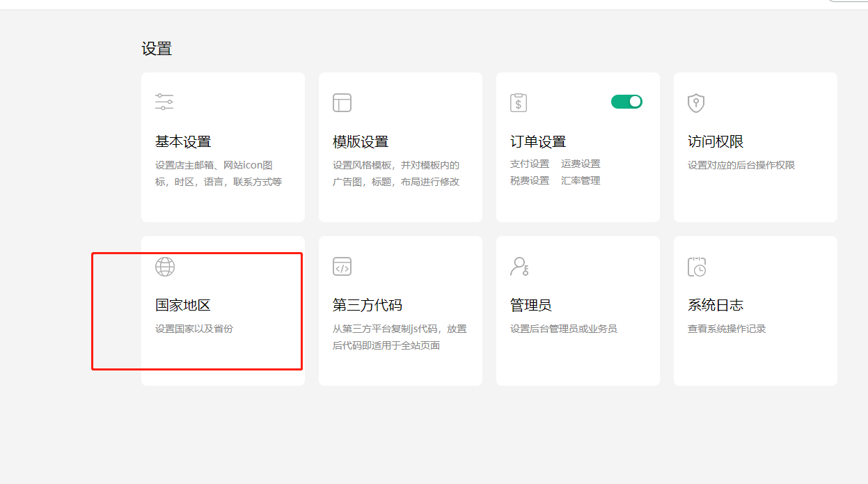
Task: Click the Order Settings clipboard dollar icon
Action: point(519,102)
